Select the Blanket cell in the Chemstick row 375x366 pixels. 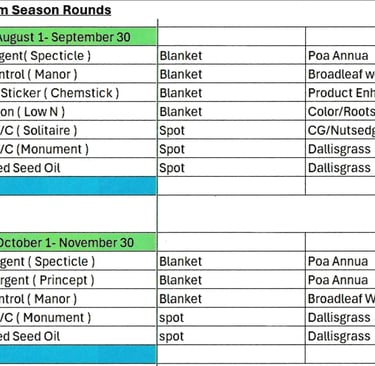coord(231,93)
